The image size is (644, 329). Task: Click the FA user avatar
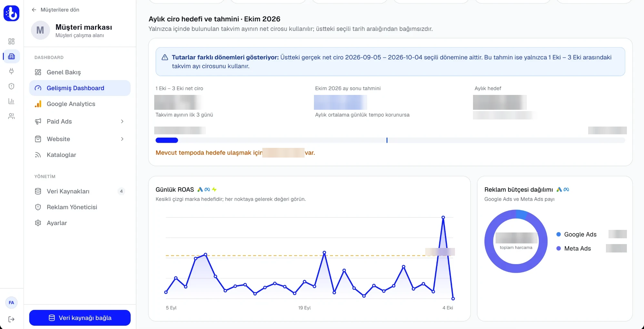[11, 303]
